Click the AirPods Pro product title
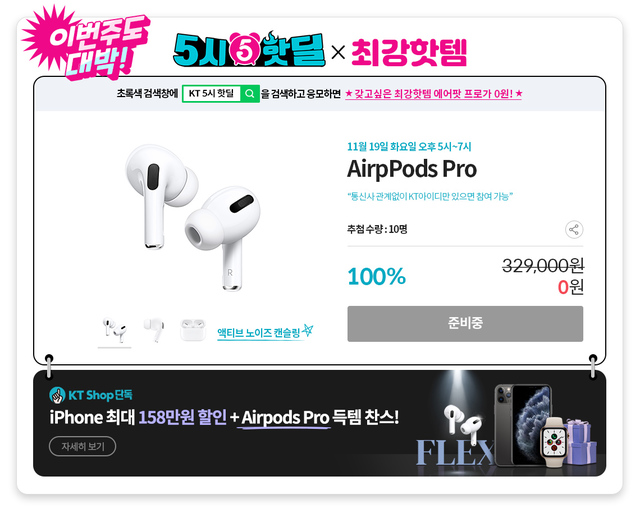640x522 pixels. (412, 169)
